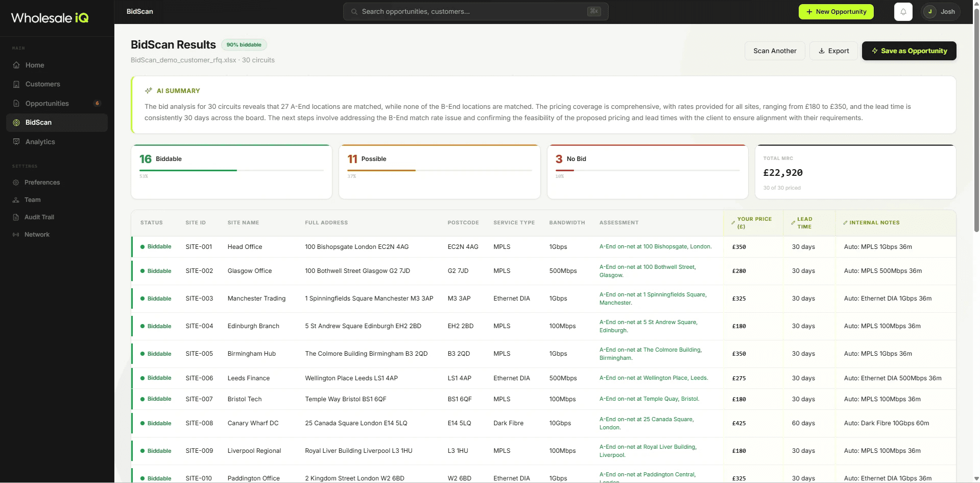
Task: Open the Home section in the sidebar
Action: point(17,65)
